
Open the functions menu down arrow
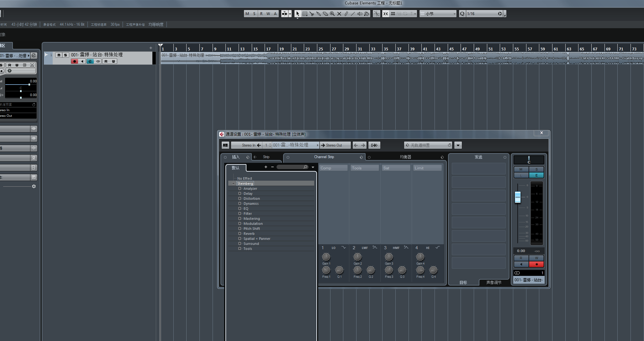pyautogui.click(x=458, y=145)
